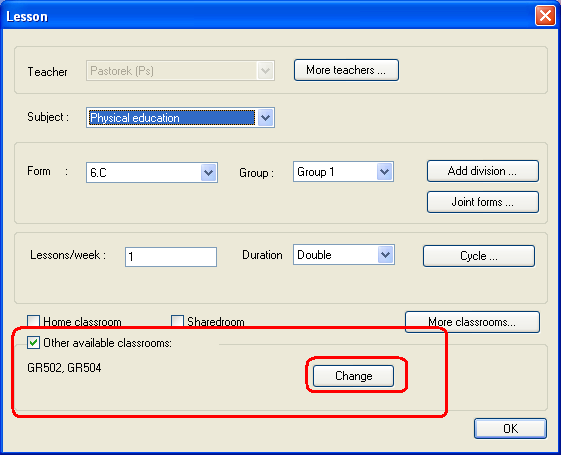Open the Subject dropdown arrow
The image size is (561, 455).
coord(265,117)
